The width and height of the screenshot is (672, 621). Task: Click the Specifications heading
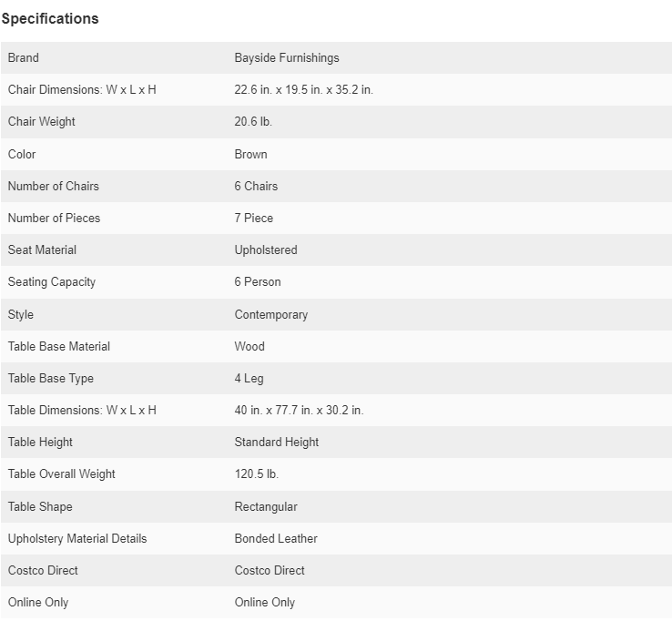(50, 19)
